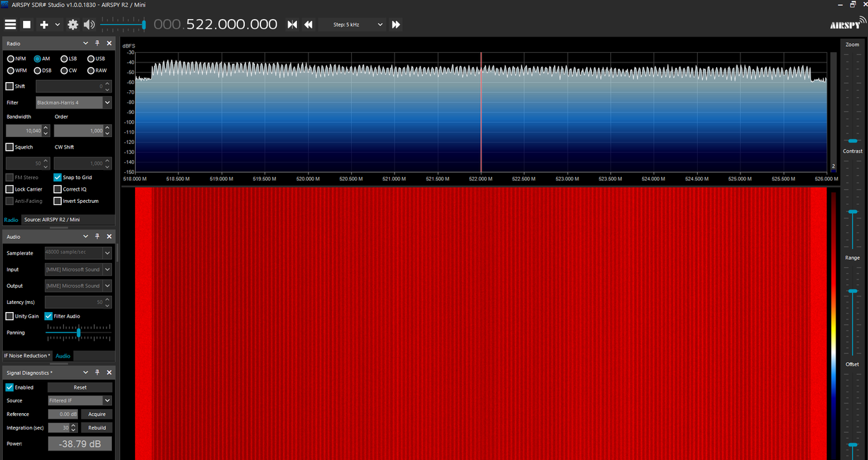Pin the Audio panel
The width and height of the screenshot is (868, 460).
(98, 237)
